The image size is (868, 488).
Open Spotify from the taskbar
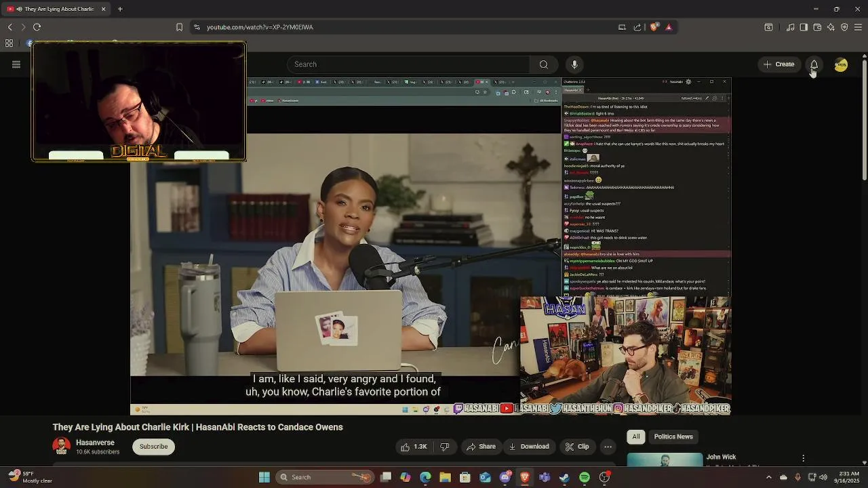585,477
